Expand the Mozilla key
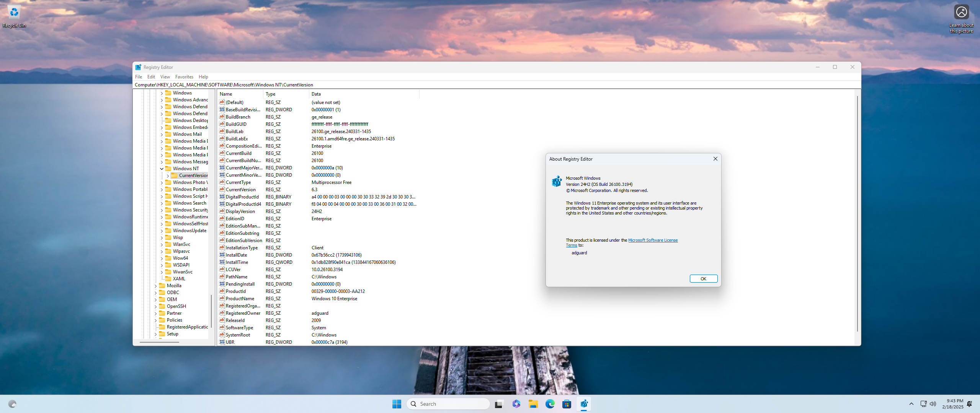This screenshot has height=413, width=980. point(155,286)
